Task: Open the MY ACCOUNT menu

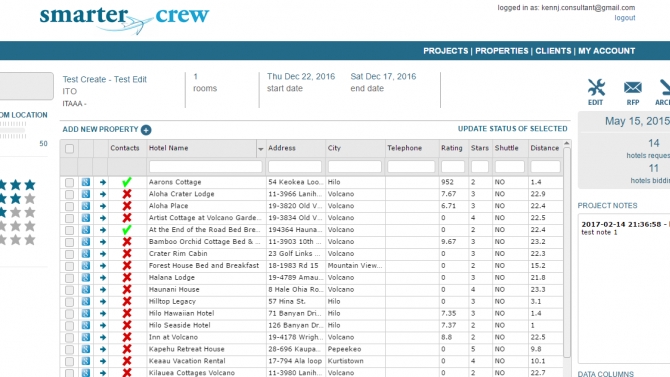Action: pyautogui.click(x=606, y=51)
